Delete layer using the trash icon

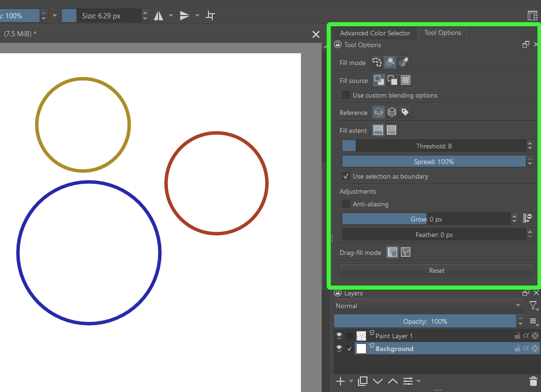point(533,381)
